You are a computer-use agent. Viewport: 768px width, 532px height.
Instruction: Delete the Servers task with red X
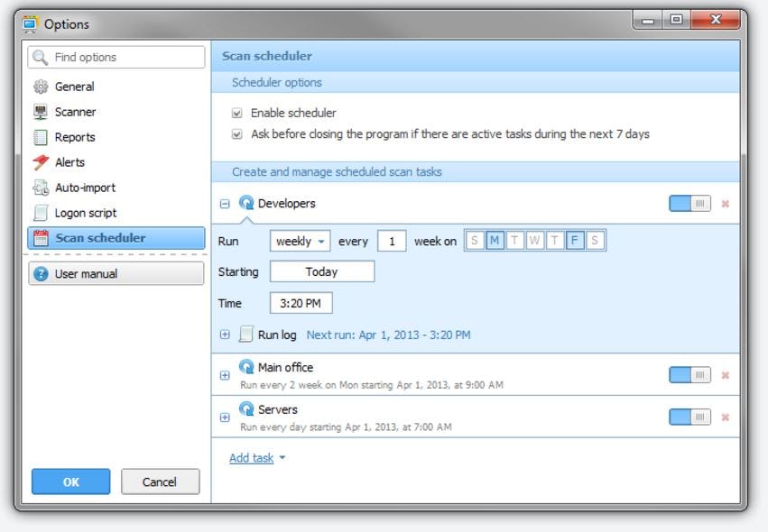tap(726, 417)
